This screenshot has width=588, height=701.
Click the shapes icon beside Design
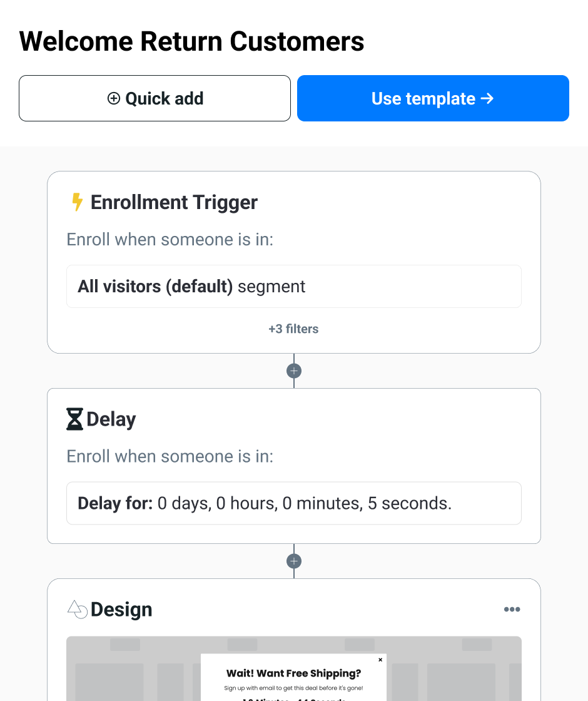click(x=77, y=610)
